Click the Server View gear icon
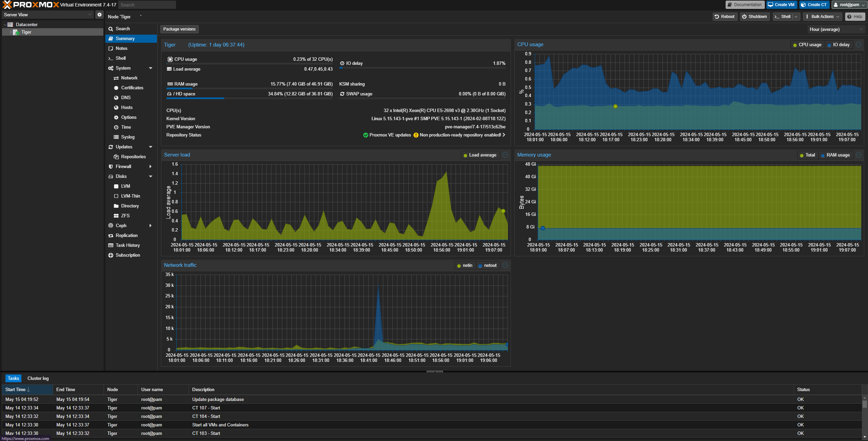Screen dimensions: 868x441 [x=99, y=15]
